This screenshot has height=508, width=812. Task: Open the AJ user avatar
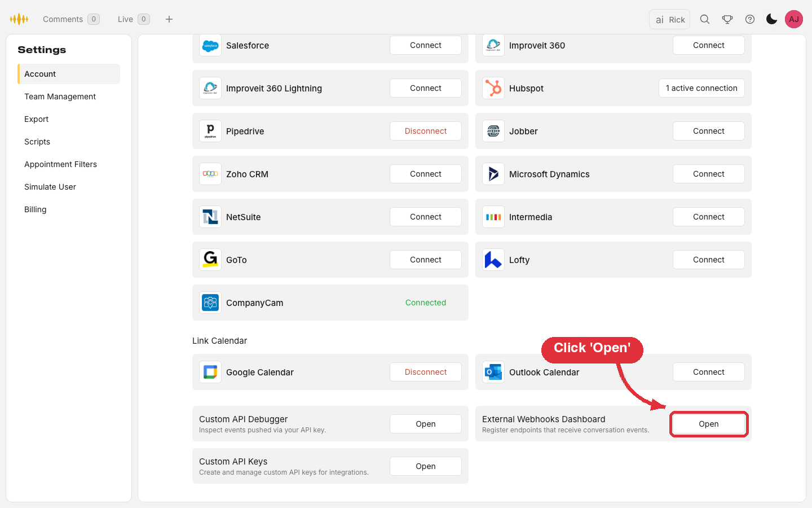coord(794,19)
